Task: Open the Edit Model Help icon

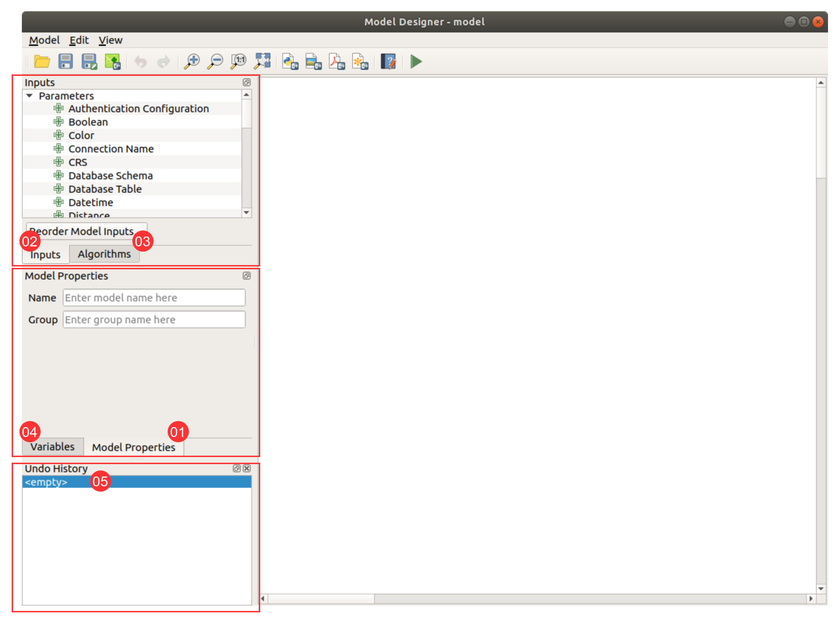Action: click(x=388, y=61)
